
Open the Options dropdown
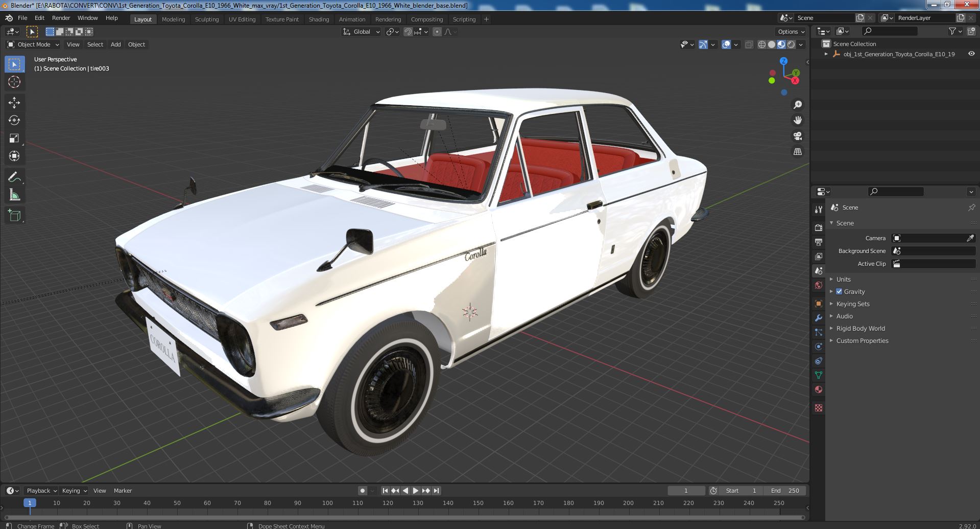tap(791, 32)
